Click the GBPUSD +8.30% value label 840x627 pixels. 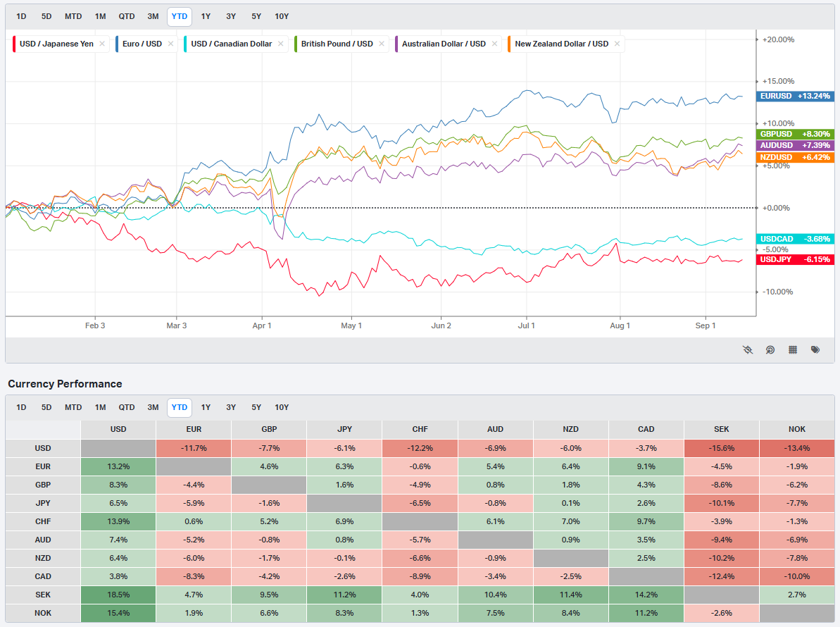(x=795, y=134)
